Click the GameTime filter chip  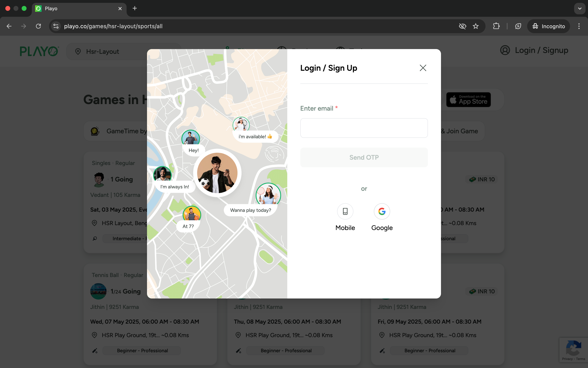(116, 131)
